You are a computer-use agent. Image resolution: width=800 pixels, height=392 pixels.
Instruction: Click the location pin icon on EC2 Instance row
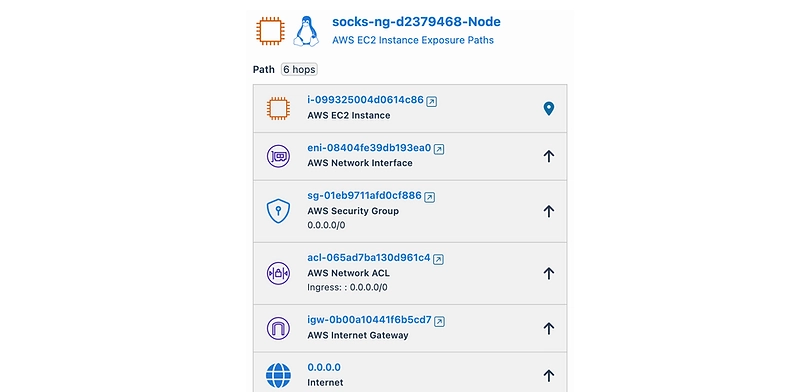click(548, 108)
